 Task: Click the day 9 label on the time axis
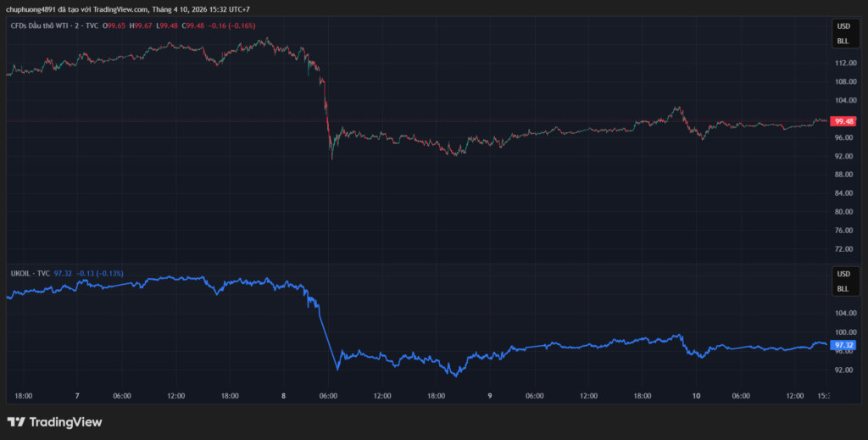coord(490,396)
